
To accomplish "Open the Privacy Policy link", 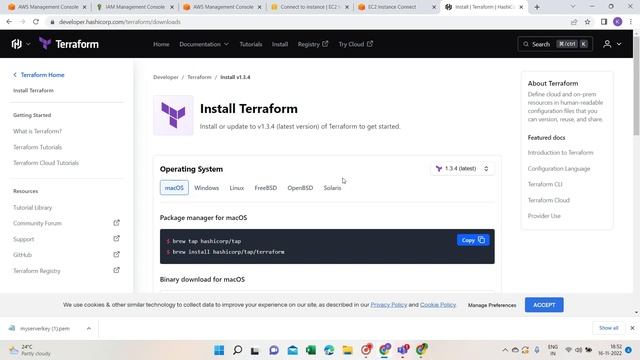I will click(x=389, y=305).
